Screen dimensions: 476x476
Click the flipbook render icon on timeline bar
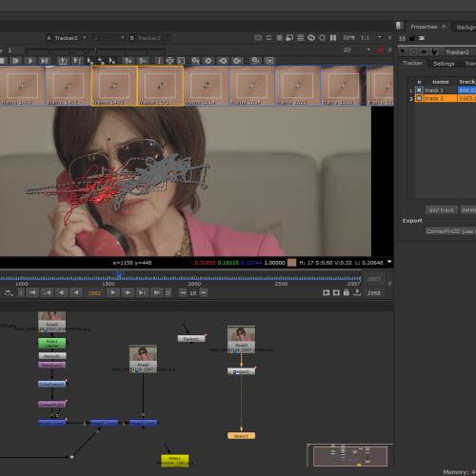pos(326,292)
